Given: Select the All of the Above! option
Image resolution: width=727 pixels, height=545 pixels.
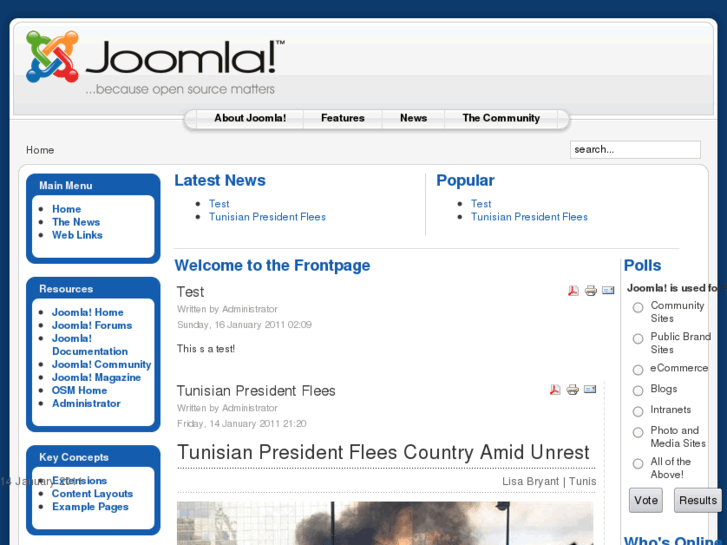Looking at the screenshot, I should (x=638, y=463).
